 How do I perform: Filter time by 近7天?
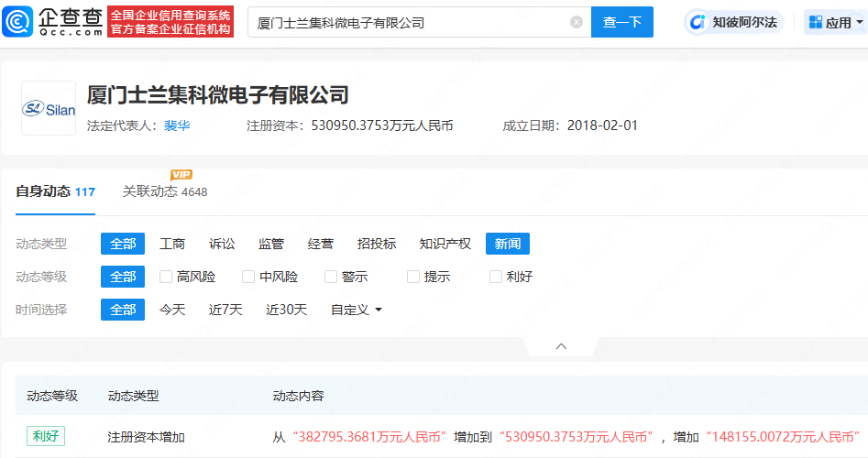225,310
